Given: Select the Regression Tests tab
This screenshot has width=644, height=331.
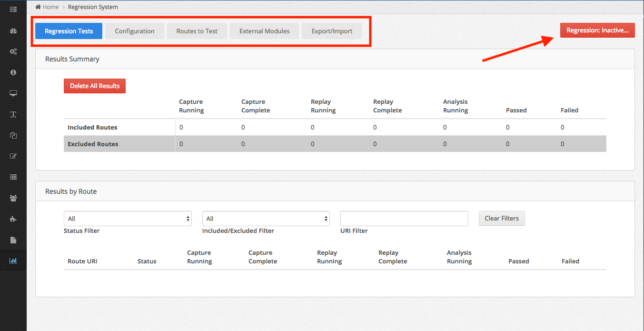Looking at the screenshot, I should 69,31.
